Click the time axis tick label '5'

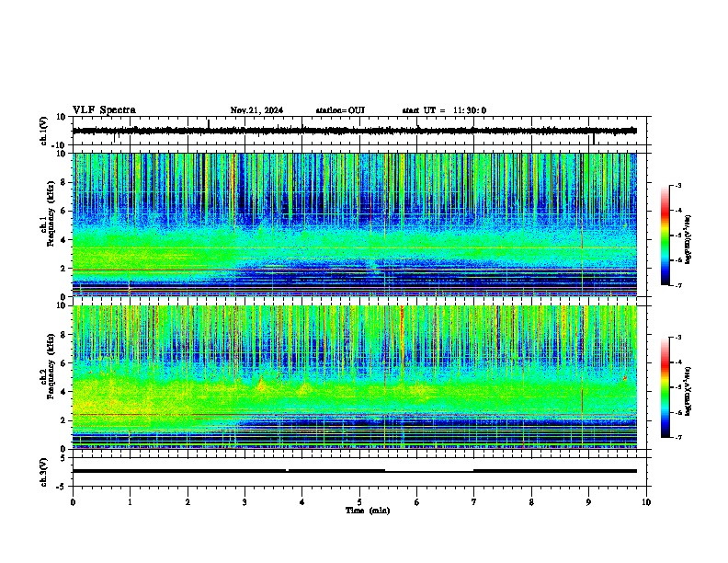coord(359,502)
